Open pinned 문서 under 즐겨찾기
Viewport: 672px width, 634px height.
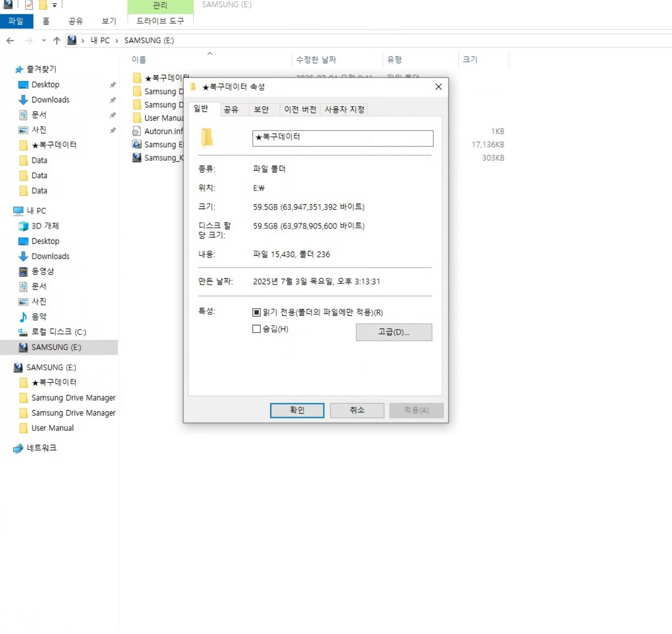pyautogui.click(x=39, y=114)
